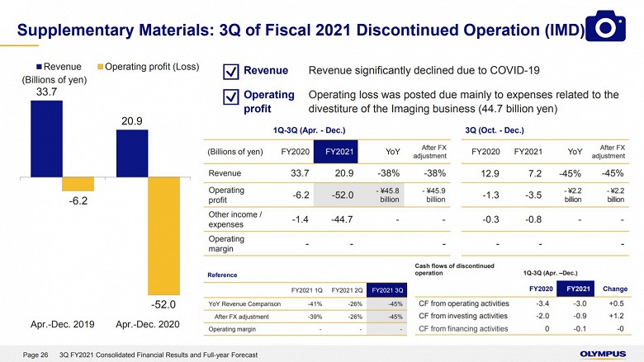This screenshot has width=644, height=362.
Task: Click the -44.7 other income/expenses cell
Action: [342, 219]
